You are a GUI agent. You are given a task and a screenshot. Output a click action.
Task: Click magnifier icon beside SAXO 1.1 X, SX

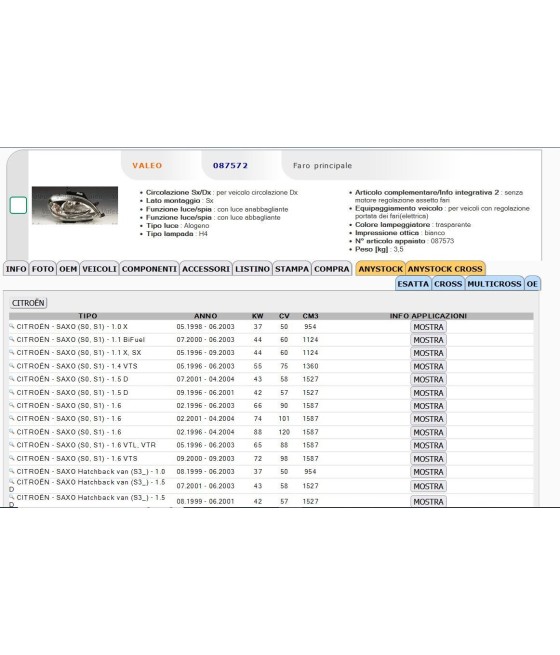point(12,352)
